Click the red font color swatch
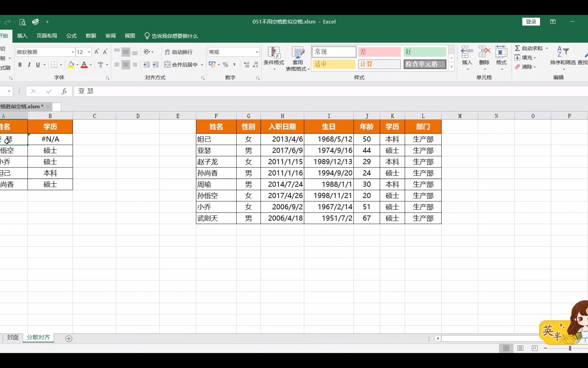The width and height of the screenshot is (588, 368). pyautogui.click(x=84, y=66)
